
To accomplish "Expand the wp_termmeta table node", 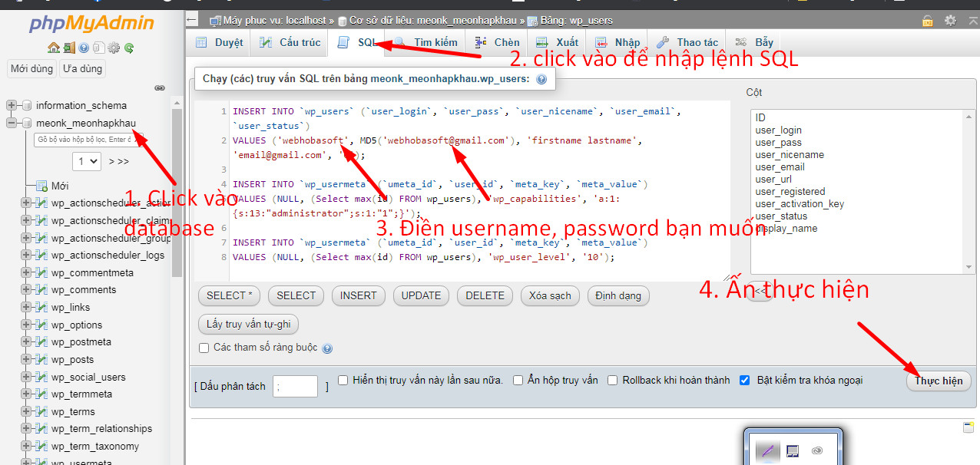I will [x=26, y=394].
